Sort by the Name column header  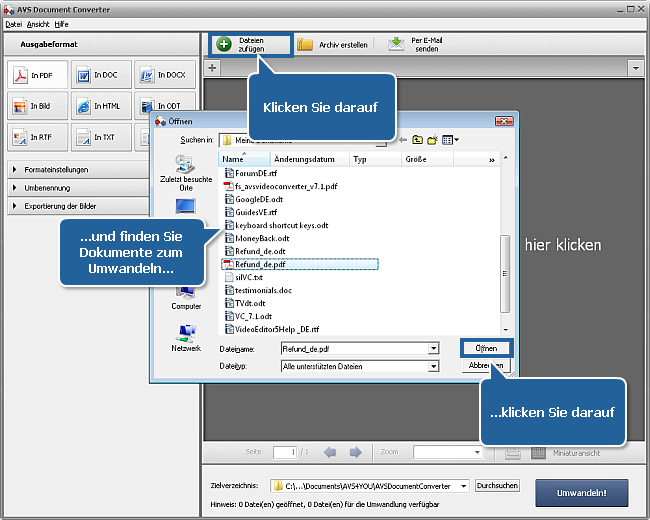[244, 159]
